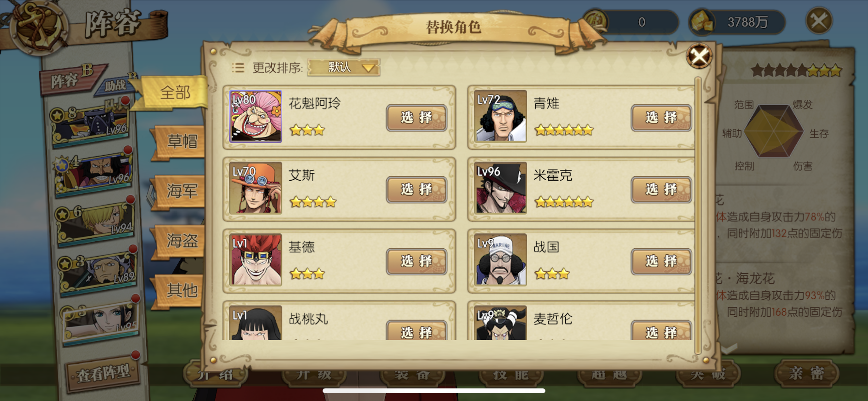The height and width of the screenshot is (401, 868).
Task: Tap 战国 portrait icon
Action: point(500,260)
